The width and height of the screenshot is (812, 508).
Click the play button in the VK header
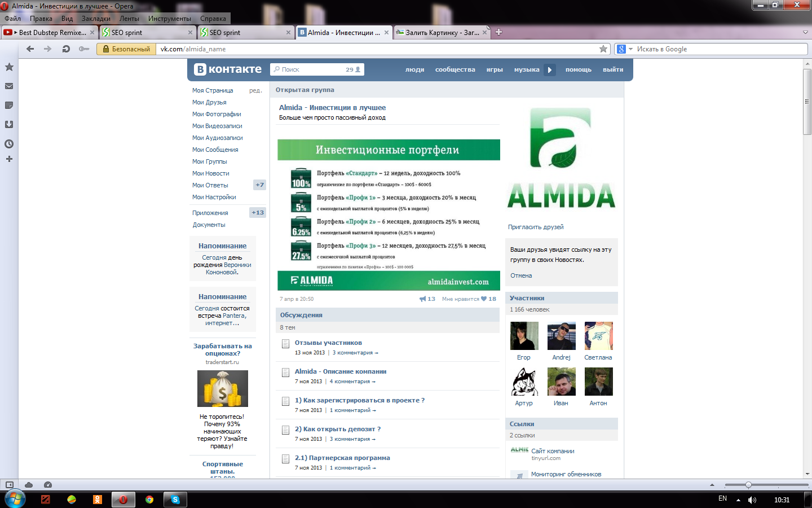[550, 70]
